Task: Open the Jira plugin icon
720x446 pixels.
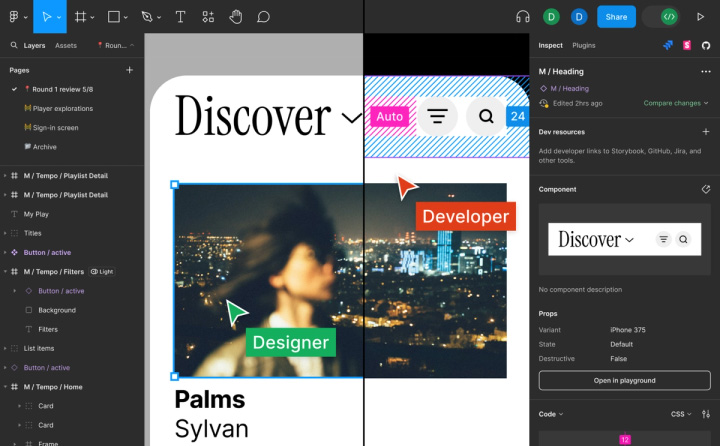Action: (668, 45)
